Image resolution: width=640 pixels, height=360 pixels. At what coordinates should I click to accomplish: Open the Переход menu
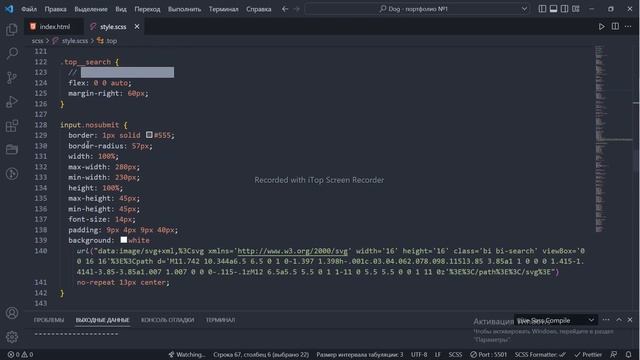pyautogui.click(x=147, y=9)
